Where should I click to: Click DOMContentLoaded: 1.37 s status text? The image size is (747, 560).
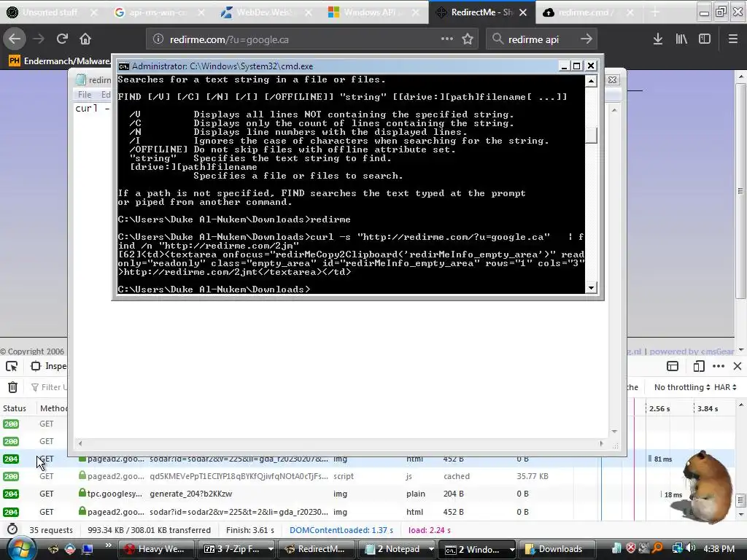point(341,530)
